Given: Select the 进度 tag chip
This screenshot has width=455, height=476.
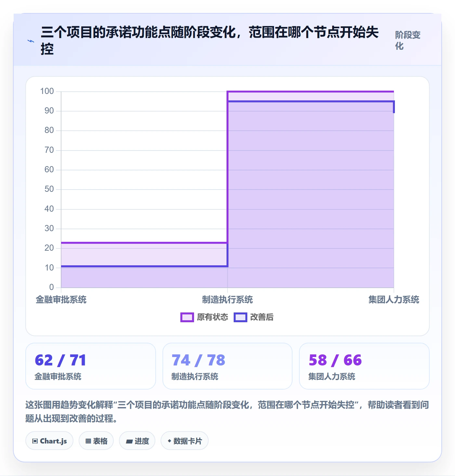Looking at the screenshot, I should [x=137, y=441].
